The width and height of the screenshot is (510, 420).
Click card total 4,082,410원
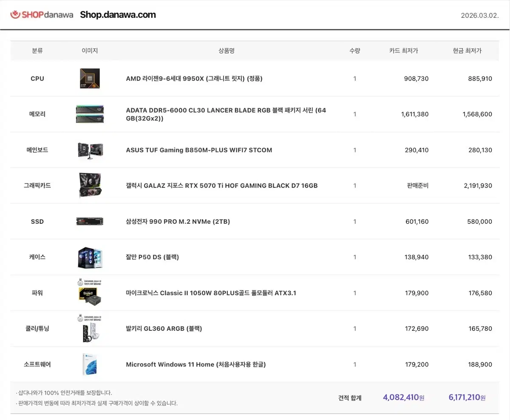point(404,397)
